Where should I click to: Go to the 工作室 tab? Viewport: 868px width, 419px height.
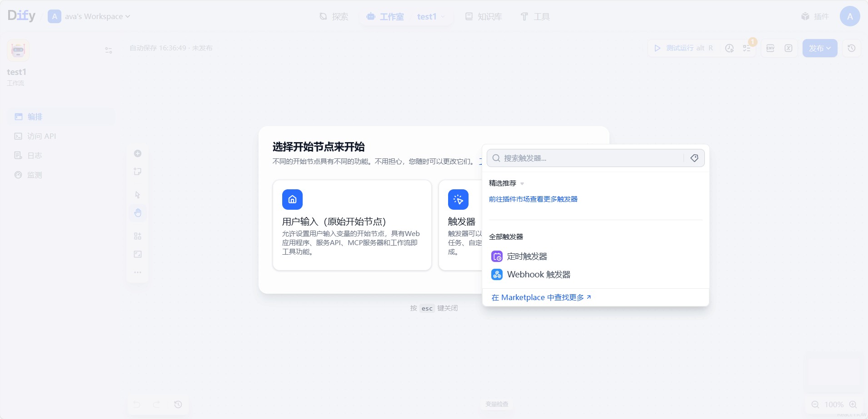point(385,16)
